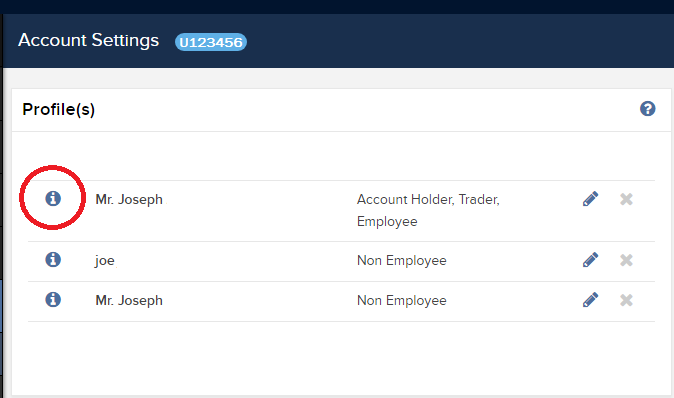The image size is (674, 398).
Task: Click the joe profile name
Action: coord(105,260)
